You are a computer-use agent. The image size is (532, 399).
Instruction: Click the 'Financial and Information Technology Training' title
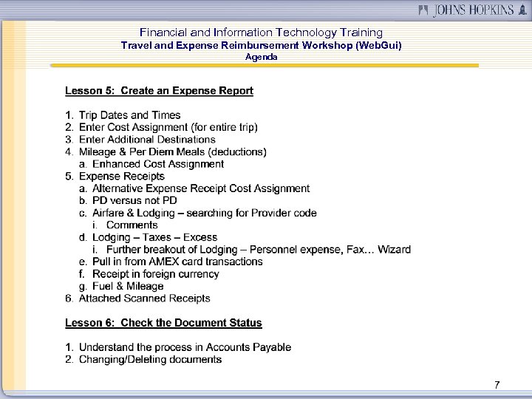[x=261, y=33]
